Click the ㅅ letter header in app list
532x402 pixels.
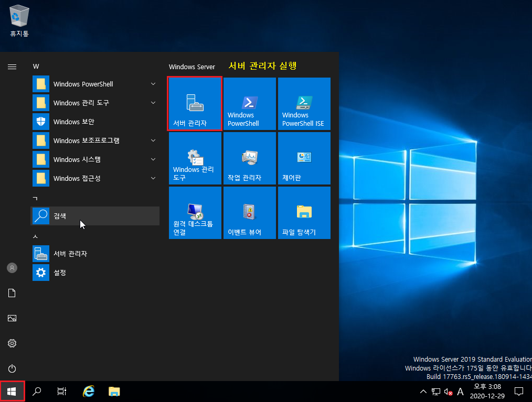tap(35, 236)
